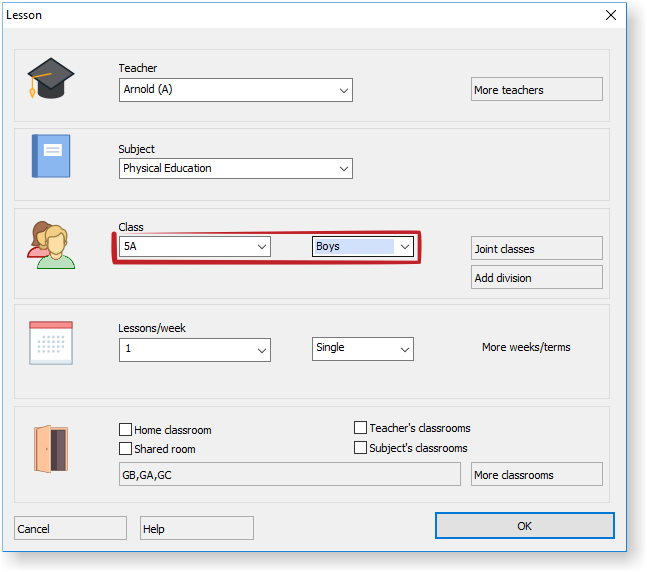
Task: Open the Teacher dropdown showing Arnold (A)
Action: pyautogui.click(x=235, y=90)
